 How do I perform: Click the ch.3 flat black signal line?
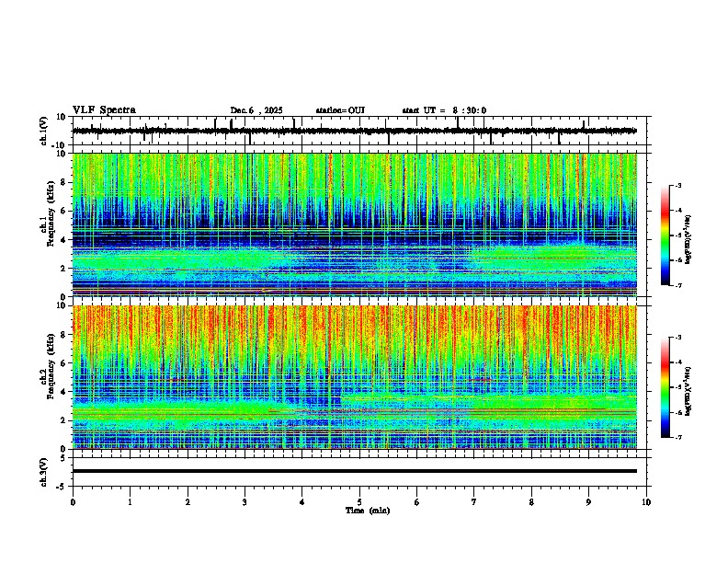click(355, 471)
